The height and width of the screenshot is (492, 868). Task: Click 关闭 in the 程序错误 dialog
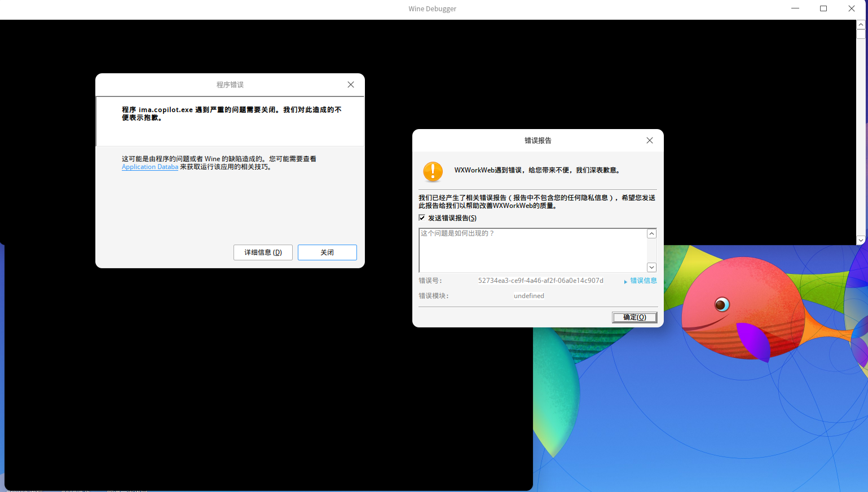(327, 252)
